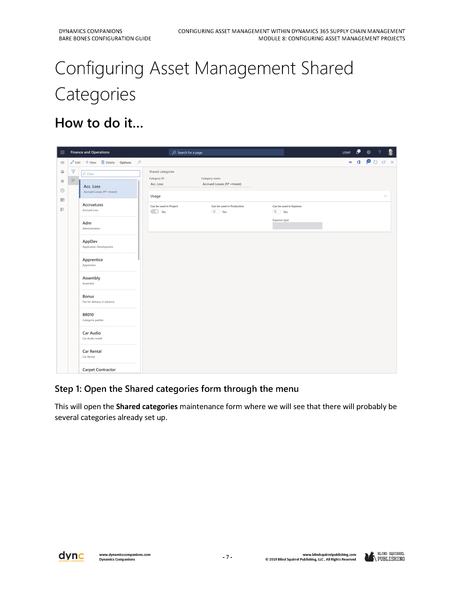Click the Delete button in action pane
This screenshot has width=464, height=600.
[x=108, y=162]
